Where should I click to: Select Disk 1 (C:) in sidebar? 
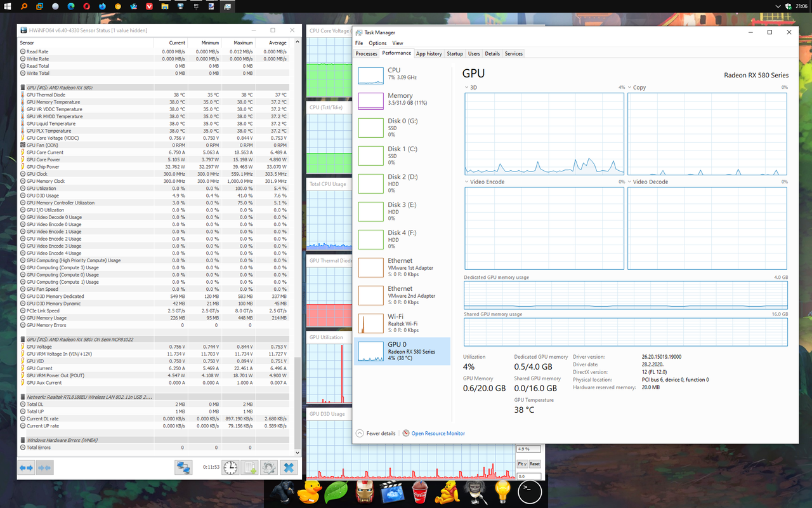click(x=402, y=155)
